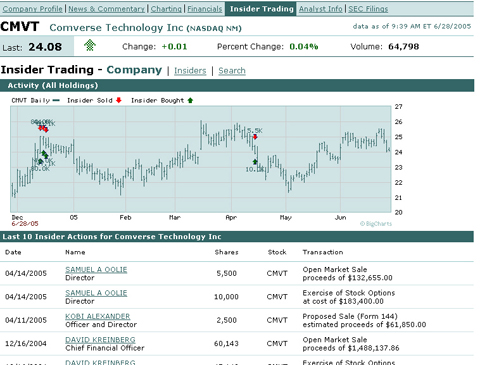Open KOBI ALEXANDER insider profile link

coord(98,316)
